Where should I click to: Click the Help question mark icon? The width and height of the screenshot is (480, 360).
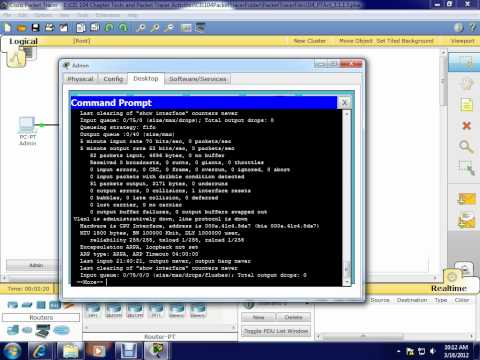point(473,28)
